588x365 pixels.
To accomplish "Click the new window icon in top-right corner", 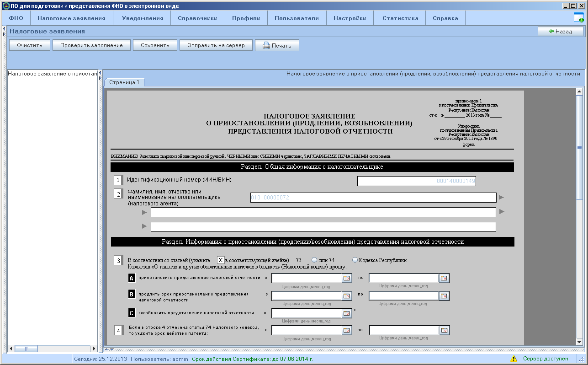I will click(578, 18).
